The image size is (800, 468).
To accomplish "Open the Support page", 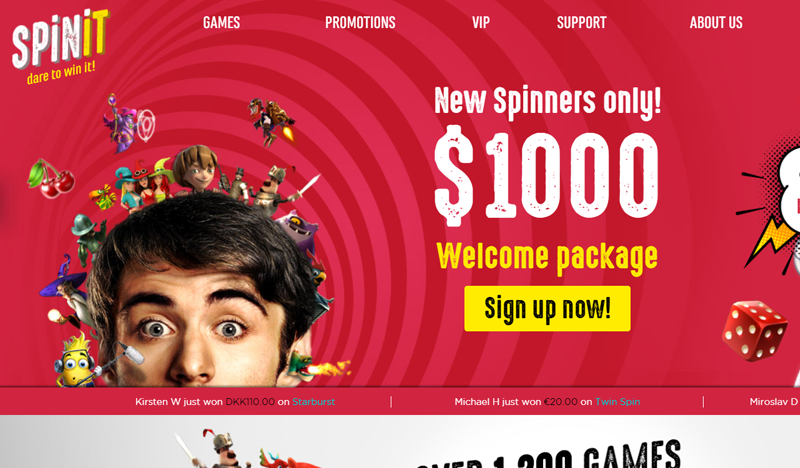I will point(582,22).
